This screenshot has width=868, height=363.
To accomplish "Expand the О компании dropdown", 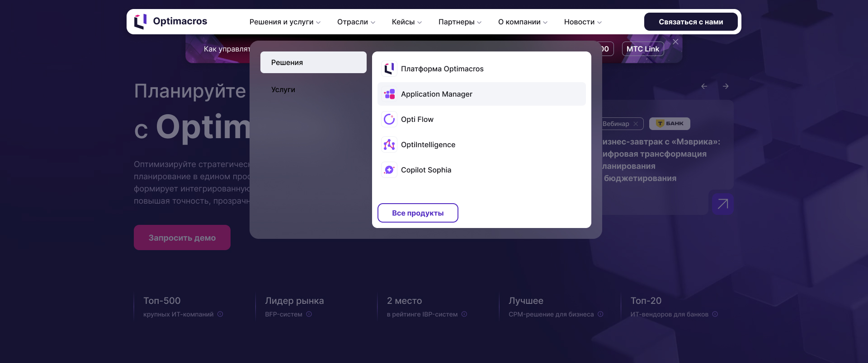I will 523,22.
